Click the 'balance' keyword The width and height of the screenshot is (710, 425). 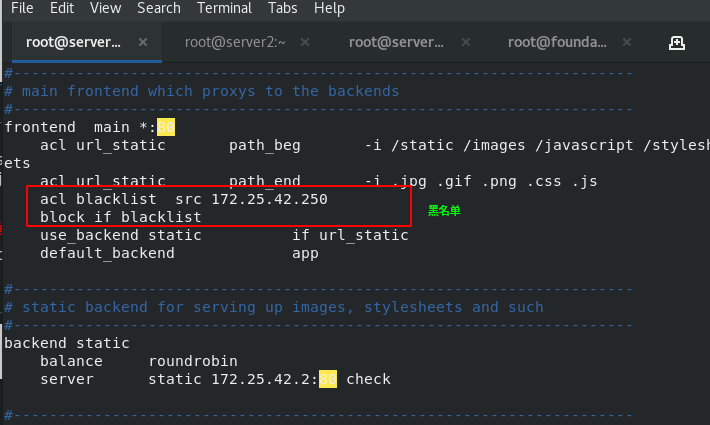71,361
